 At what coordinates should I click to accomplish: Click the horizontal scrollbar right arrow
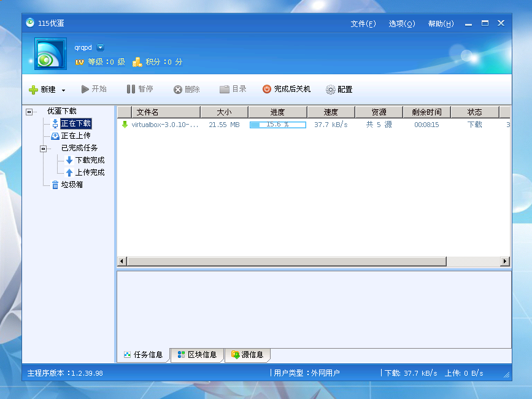tap(505, 261)
